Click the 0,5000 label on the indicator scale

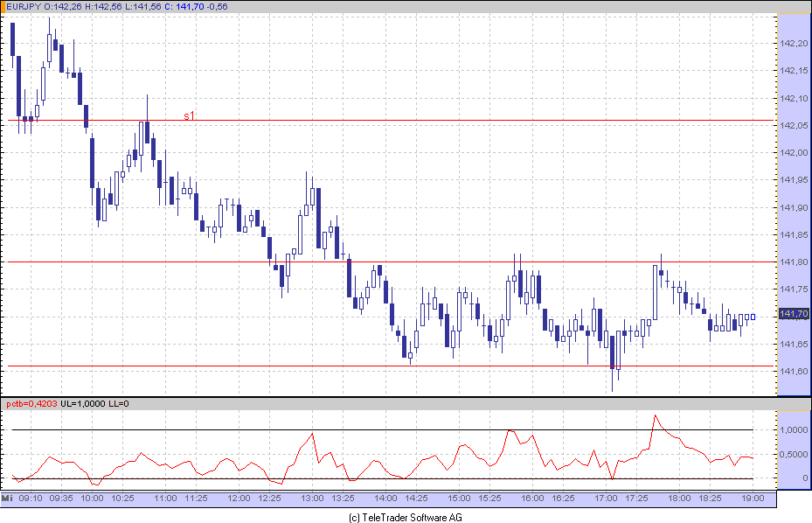(x=794, y=454)
